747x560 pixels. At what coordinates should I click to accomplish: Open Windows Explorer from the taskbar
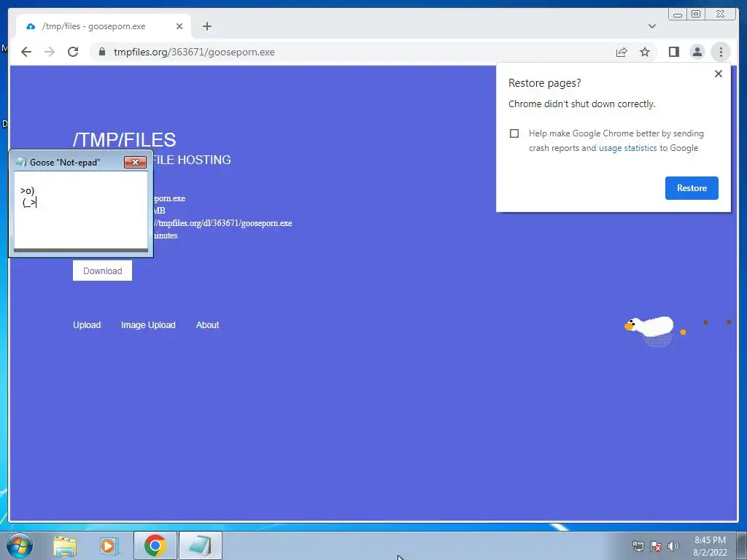65,545
